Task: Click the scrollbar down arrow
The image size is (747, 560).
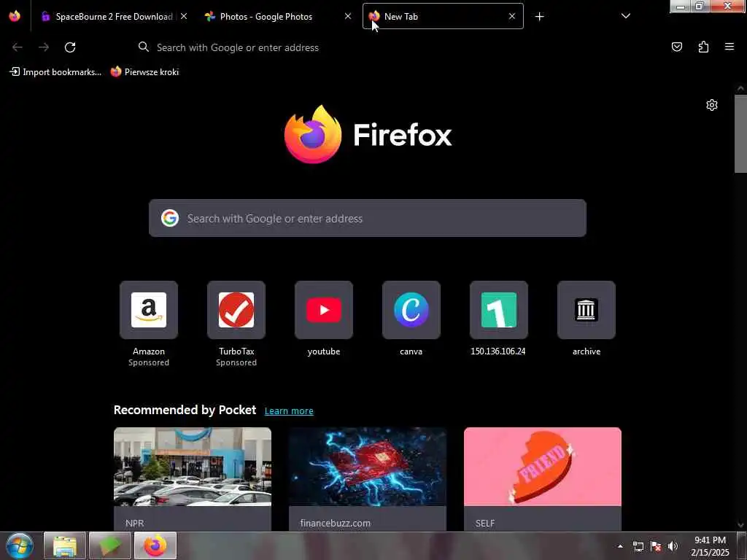Action: pyautogui.click(x=740, y=525)
